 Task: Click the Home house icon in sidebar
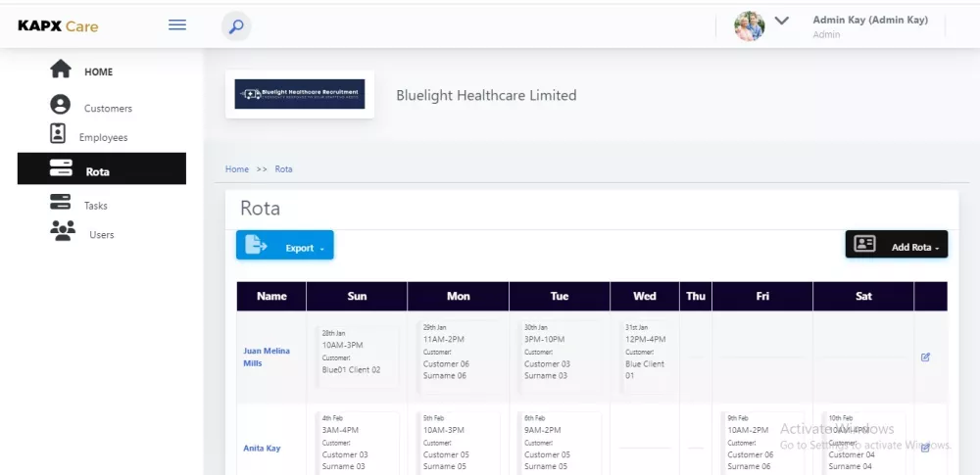[x=61, y=69]
